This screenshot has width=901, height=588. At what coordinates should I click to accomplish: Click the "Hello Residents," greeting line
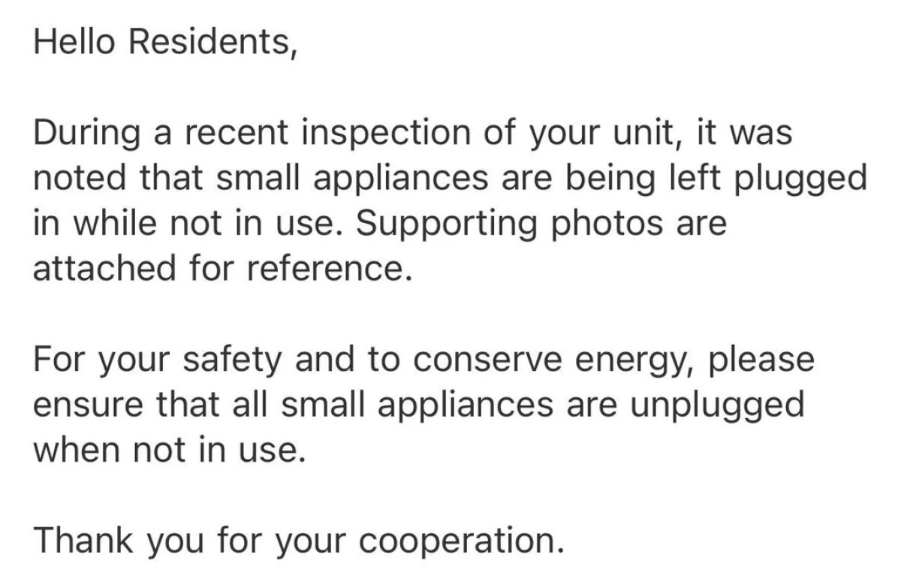[165, 43]
